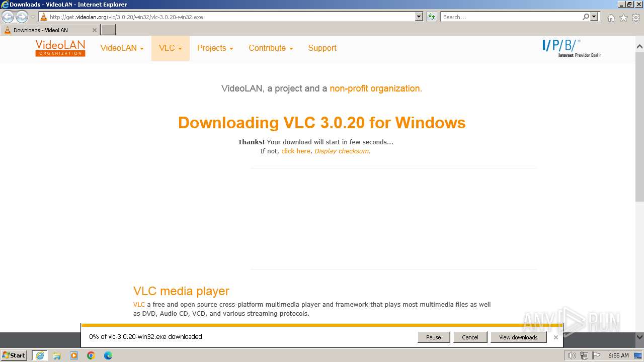Click the volume speaker tray icon
Screen dimensions: 644x362
pos(572,355)
